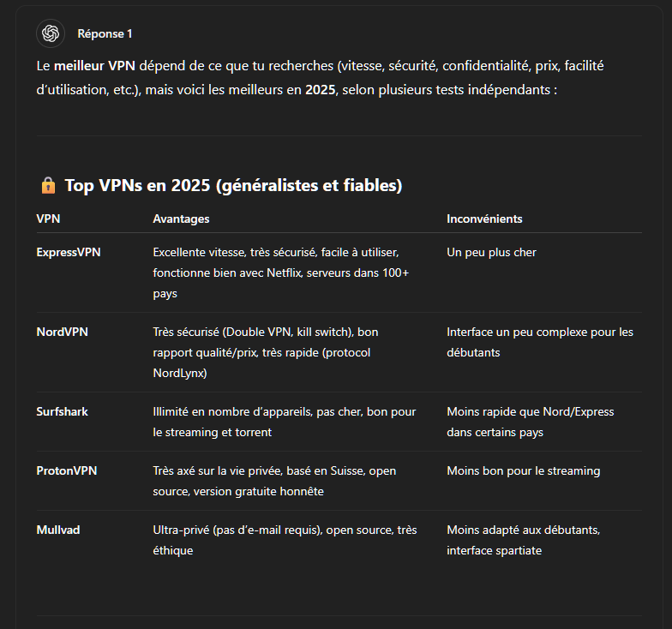Click the ChatGPT logo icon

pos(51,33)
